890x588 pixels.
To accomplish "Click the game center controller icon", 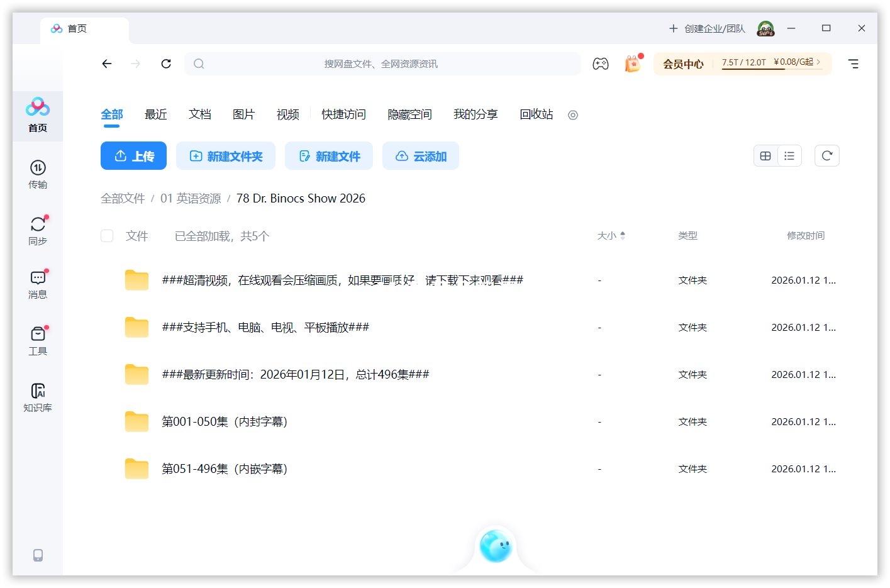I will point(601,64).
